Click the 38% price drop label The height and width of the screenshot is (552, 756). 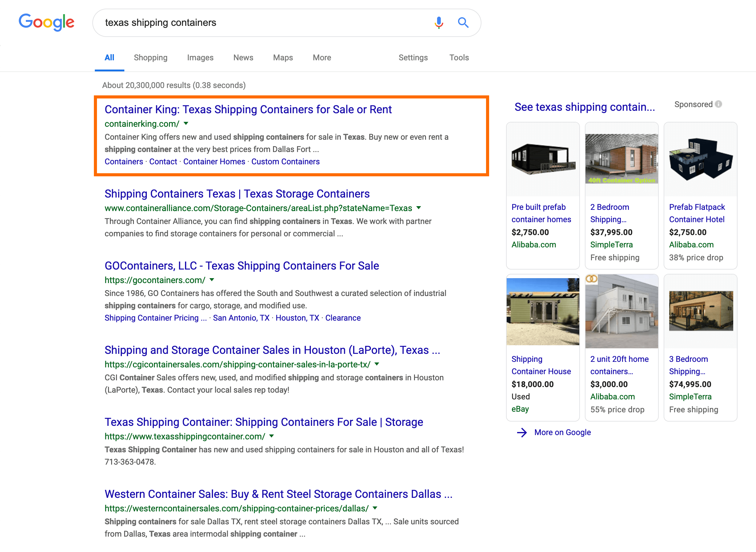point(696,258)
